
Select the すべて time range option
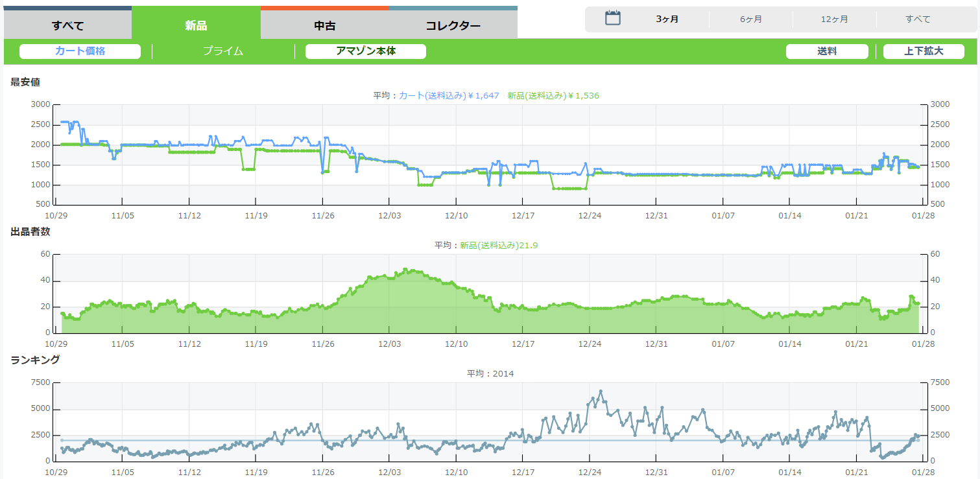[918, 19]
